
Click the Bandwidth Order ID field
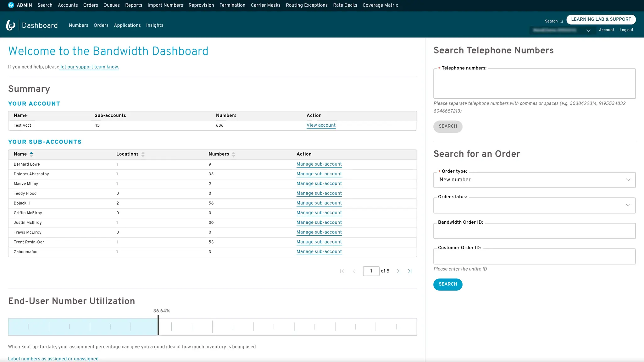(534, 231)
